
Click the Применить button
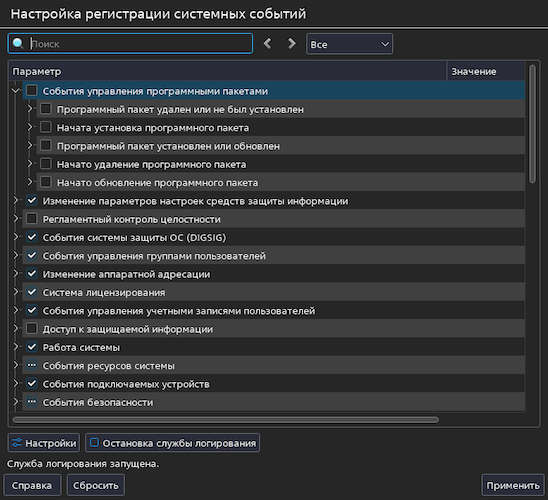(x=513, y=485)
